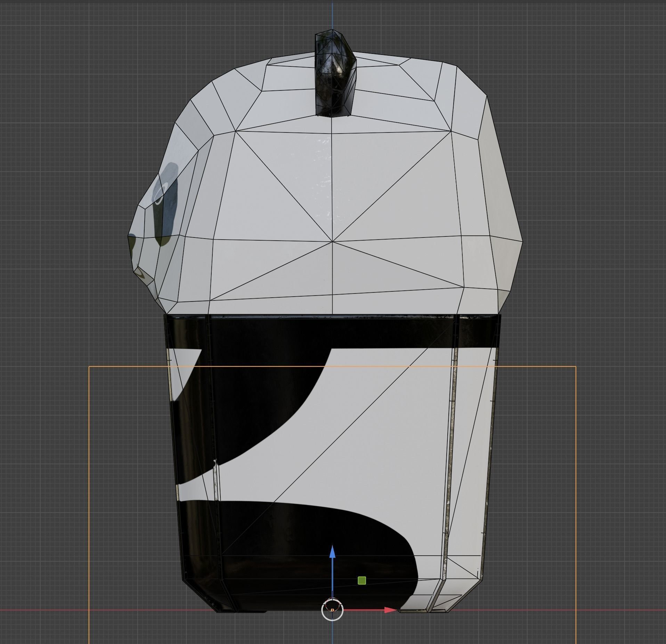The height and width of the screenshot is (644, 666).
Task: Select the black stub on top of the dome
Action: tap(335, 74)
